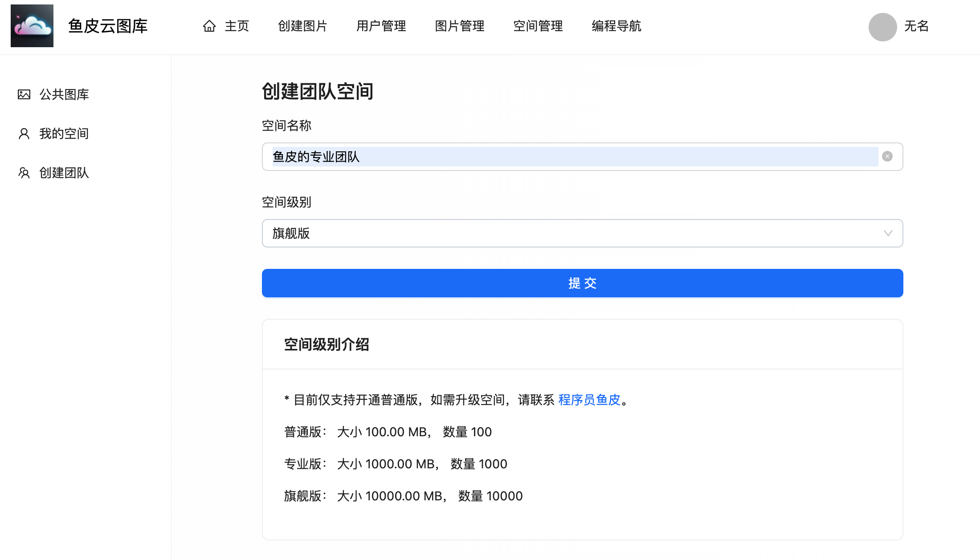Image resolution: width=980 pixels, height=560 pixels.
Task: Follow the 程序员鱼皮 hyperlink
Action: [x=589, y=400]
